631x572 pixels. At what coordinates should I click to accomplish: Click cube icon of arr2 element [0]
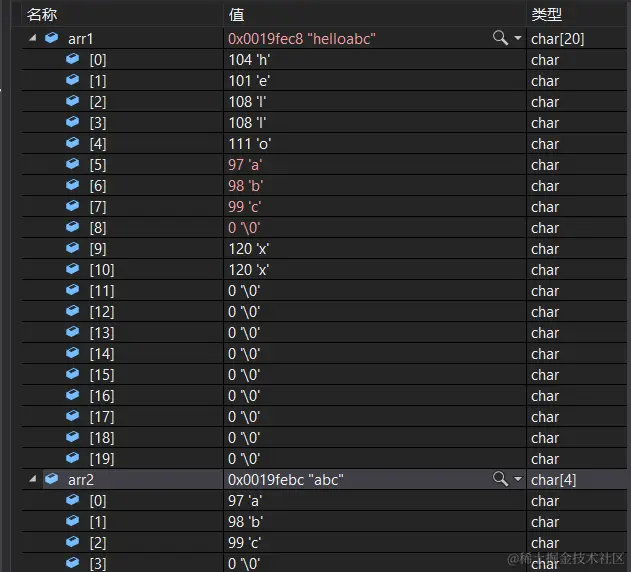pyautogui.click(x=72, y=500)
